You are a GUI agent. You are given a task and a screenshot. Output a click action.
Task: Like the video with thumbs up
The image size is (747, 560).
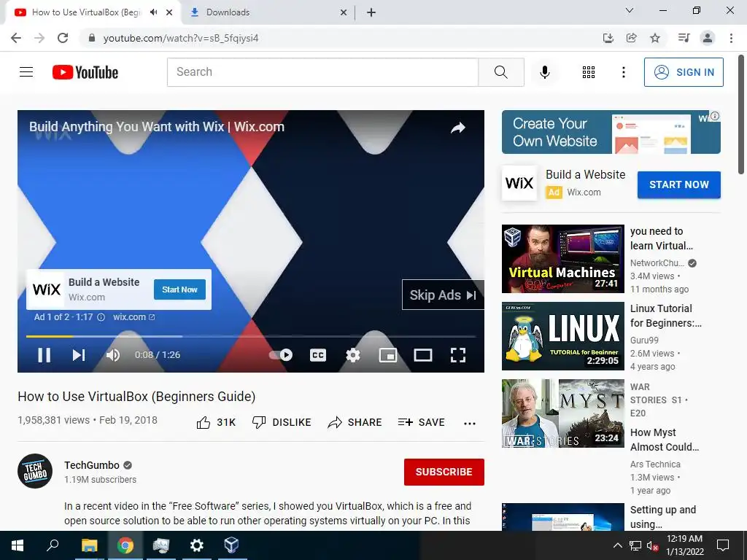[216, 422]
